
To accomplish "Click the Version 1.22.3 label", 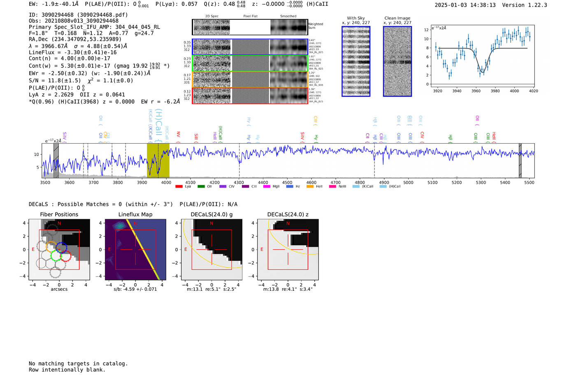I will pos(525,5).
